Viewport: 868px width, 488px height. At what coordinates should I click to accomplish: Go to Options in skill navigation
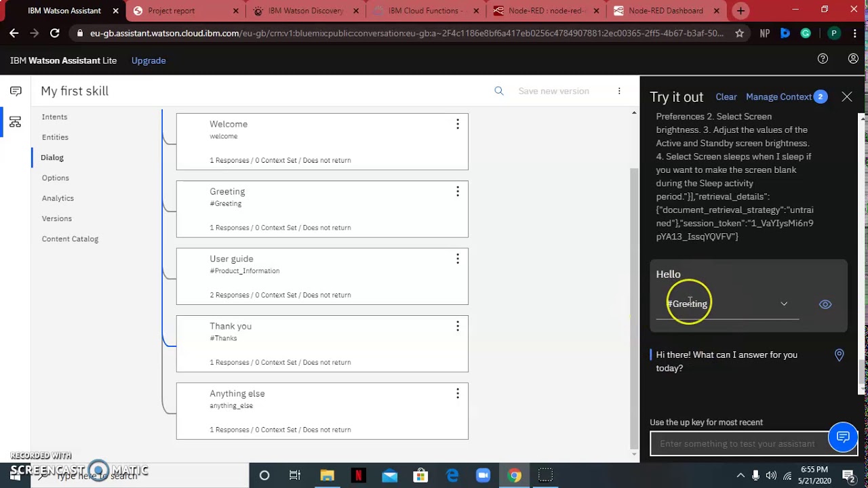pos(56,178)
